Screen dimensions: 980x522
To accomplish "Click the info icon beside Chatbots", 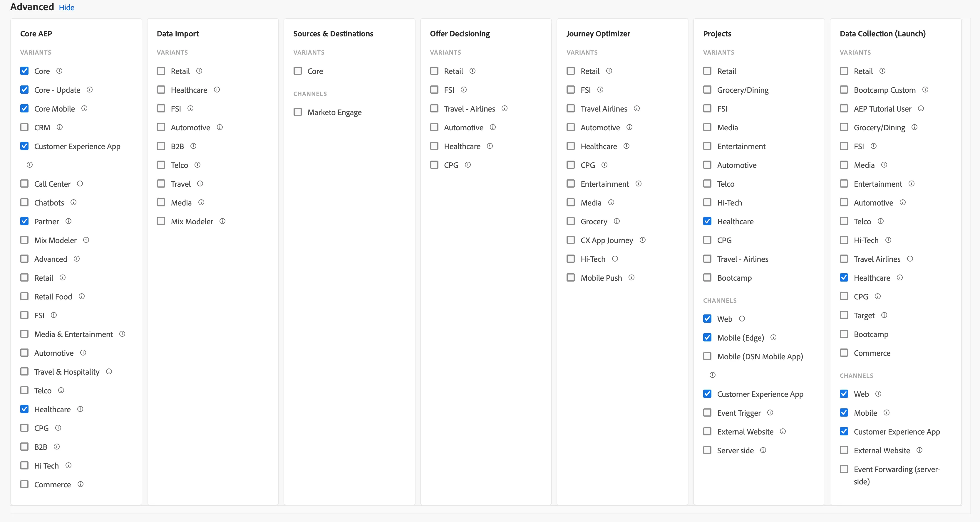I will pos(73,202).
